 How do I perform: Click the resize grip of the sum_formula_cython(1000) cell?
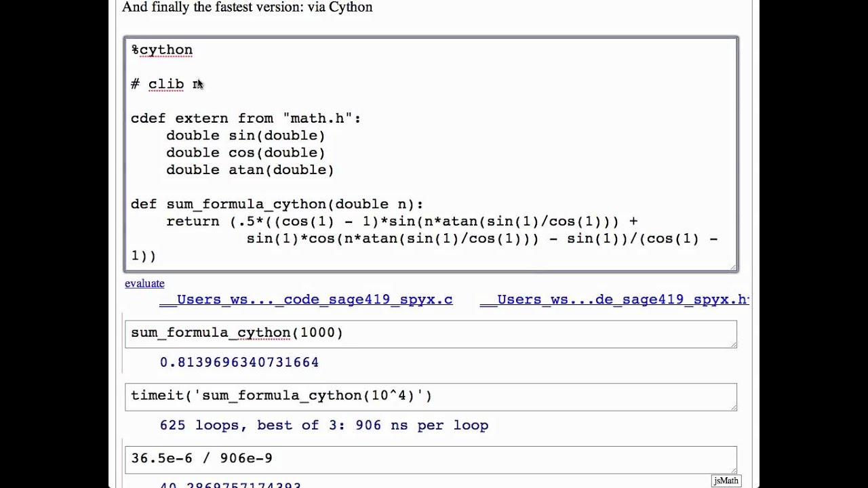coord(733,344)
